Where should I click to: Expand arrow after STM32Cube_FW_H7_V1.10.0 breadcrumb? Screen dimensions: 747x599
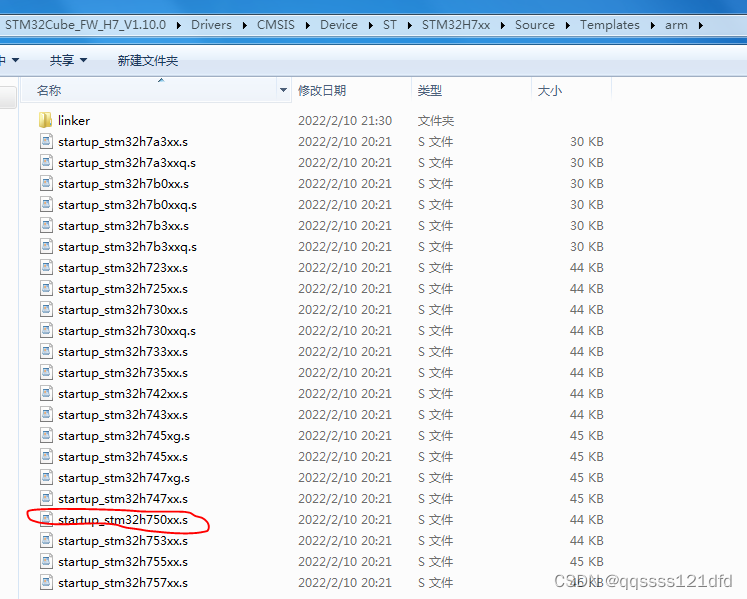(x=179, y=25)
